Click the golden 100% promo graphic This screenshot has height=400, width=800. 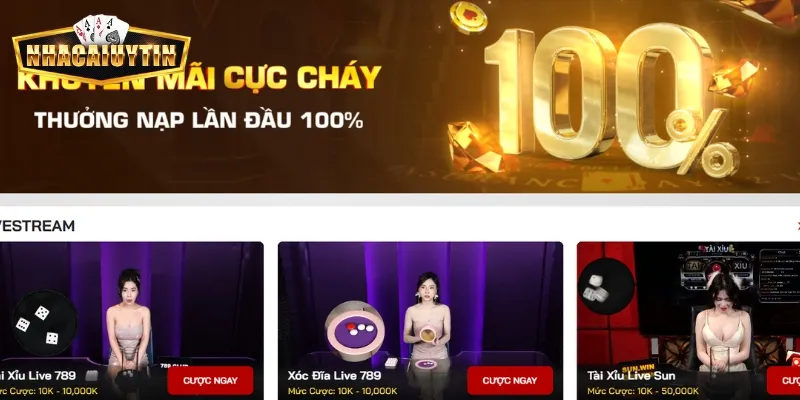tap(611, 98)
